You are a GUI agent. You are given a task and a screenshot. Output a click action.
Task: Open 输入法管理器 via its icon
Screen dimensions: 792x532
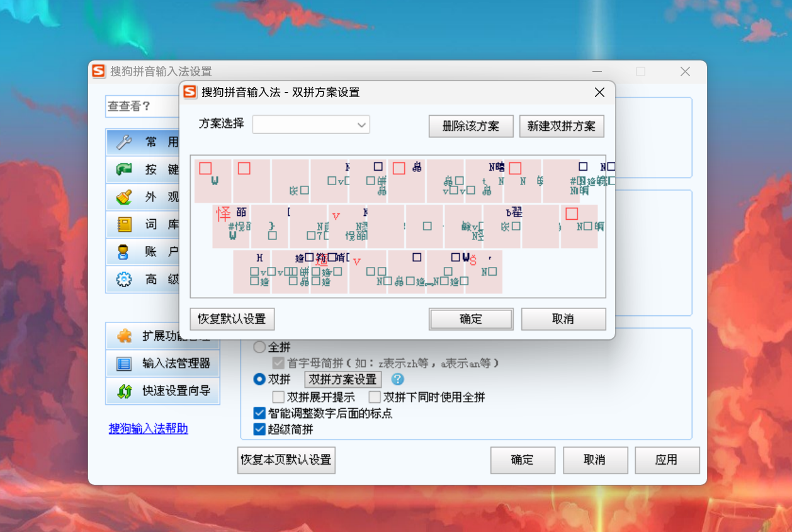pyautogui.click(x=123, y=363)
